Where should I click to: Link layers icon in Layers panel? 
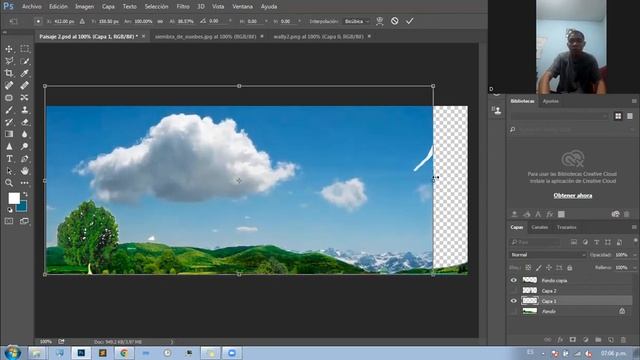(547, 340)
